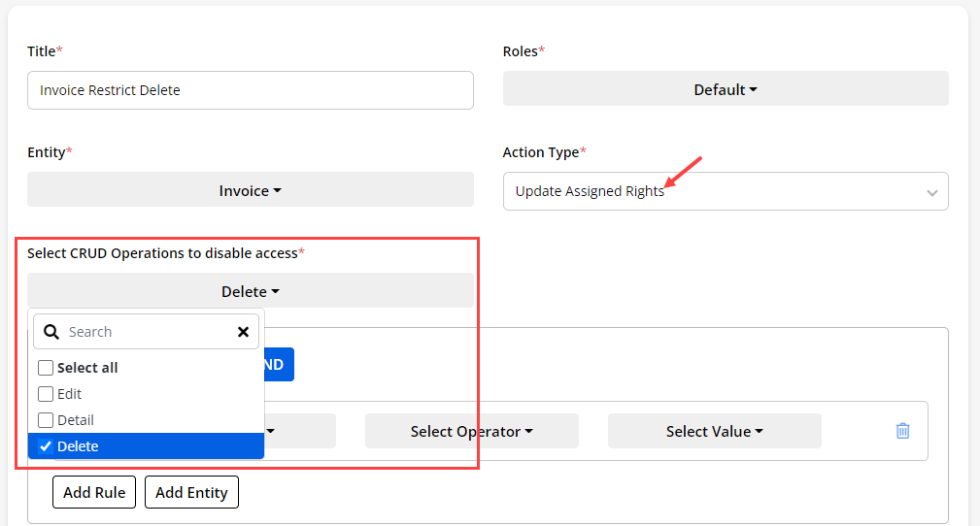Click the blue AND condition button
980x526 pixels.
[279, 365]
